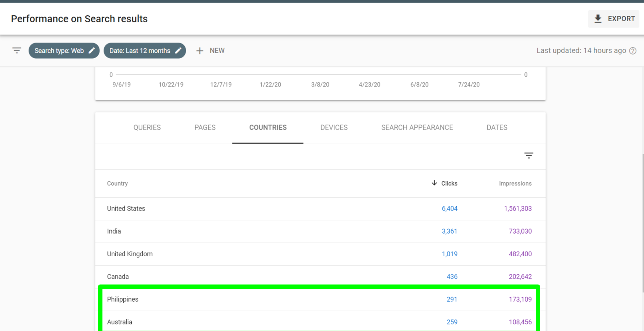The image size is (644, 331).
Task: Edit the Date: Last 12 months pencil icon
Action: [x=178, y=51]
